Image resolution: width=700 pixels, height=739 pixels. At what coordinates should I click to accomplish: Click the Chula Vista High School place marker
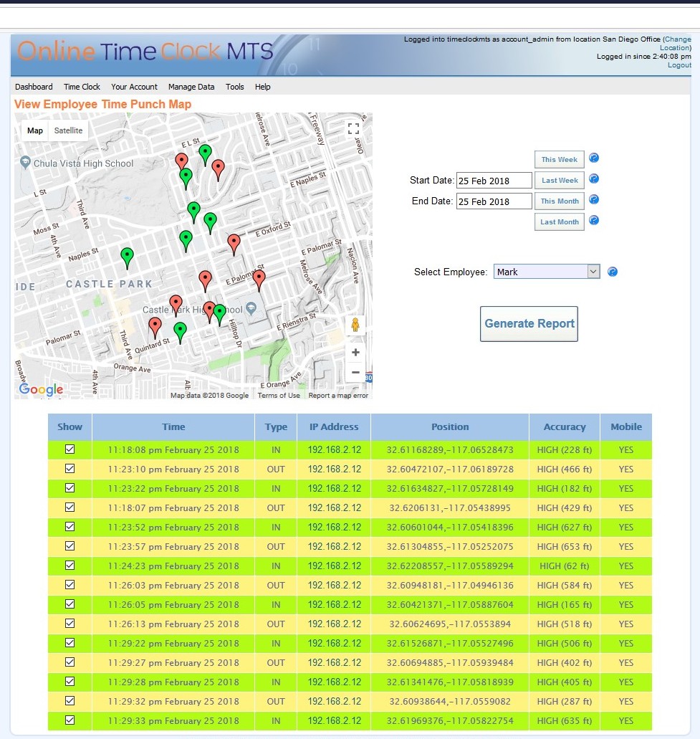tap(26, 162)
